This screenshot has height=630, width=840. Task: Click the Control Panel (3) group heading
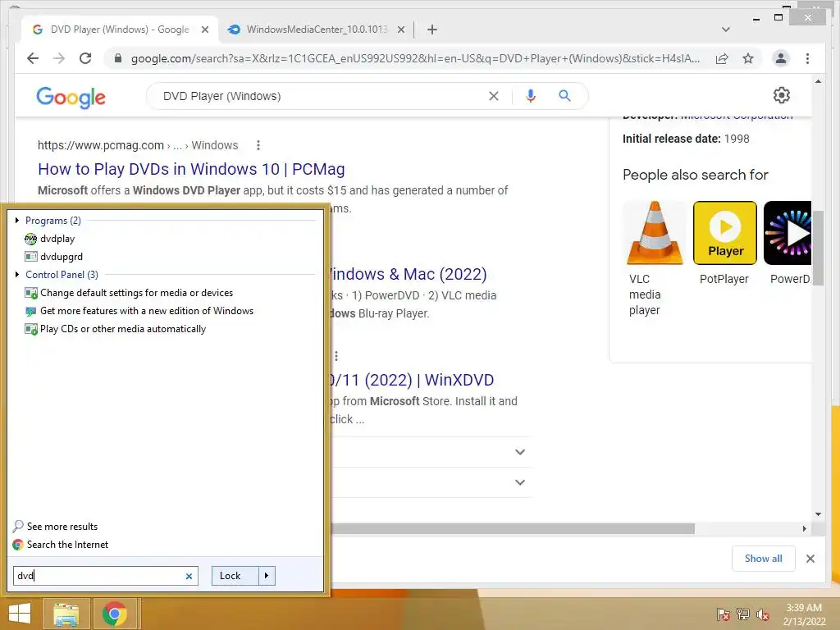click(x=62, y=274)
